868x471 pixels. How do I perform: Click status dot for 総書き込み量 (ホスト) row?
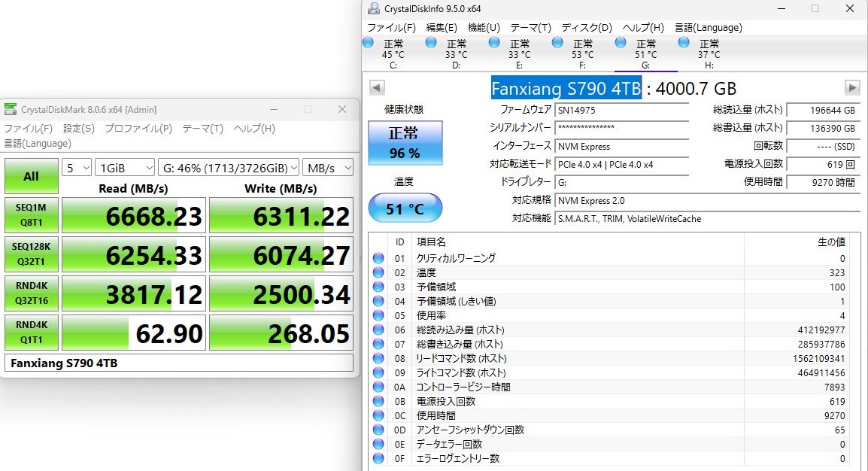tap(378, 344)
